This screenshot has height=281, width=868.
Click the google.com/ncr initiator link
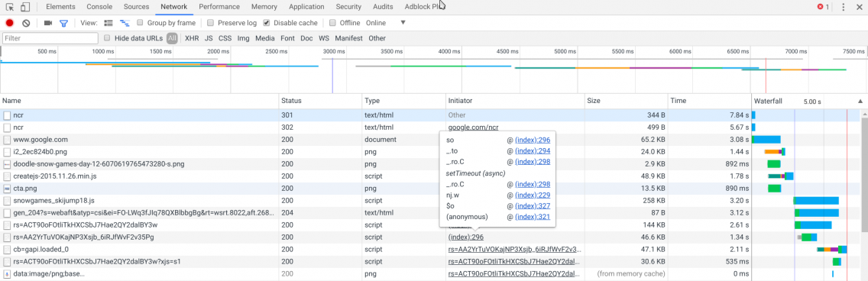click(x=473, y=128)
